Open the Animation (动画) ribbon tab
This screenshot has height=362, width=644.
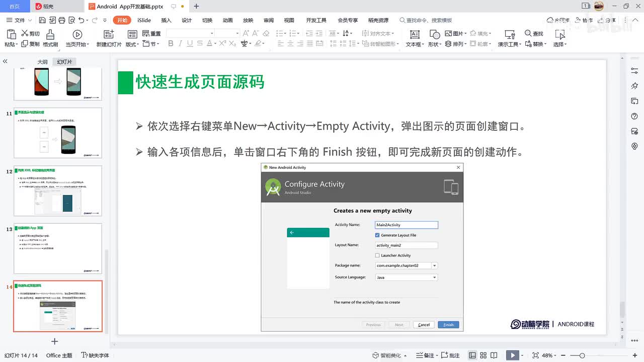pyautogui.click(x=227, y=20)
